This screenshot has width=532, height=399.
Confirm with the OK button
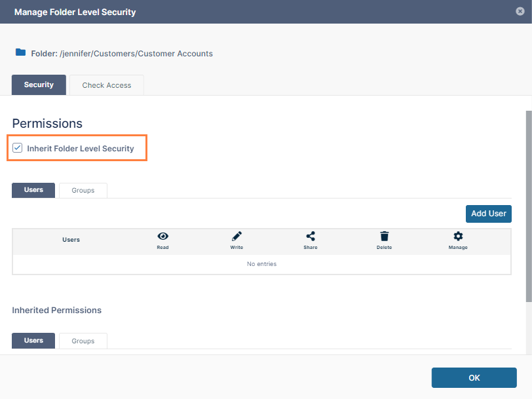click(474, 377)
